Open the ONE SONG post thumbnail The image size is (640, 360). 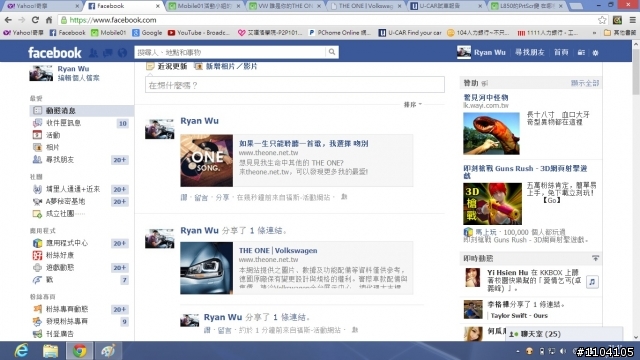(x=207, y=160)
